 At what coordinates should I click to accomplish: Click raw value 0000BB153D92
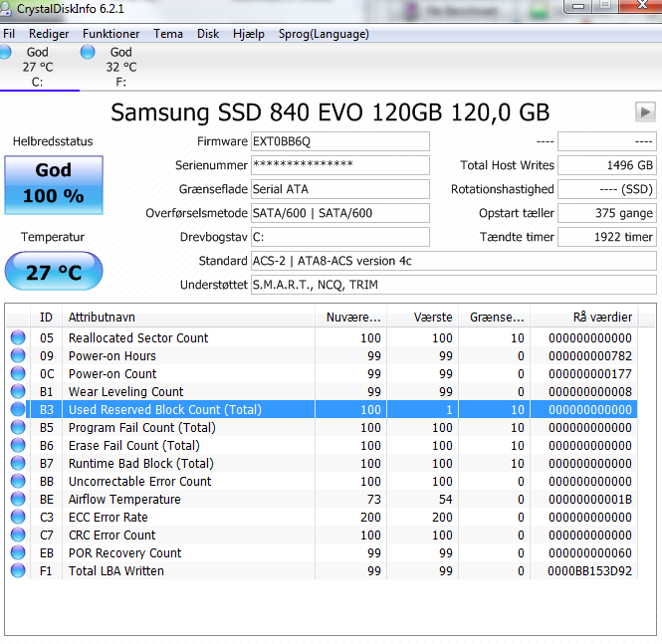coord(589,570)
